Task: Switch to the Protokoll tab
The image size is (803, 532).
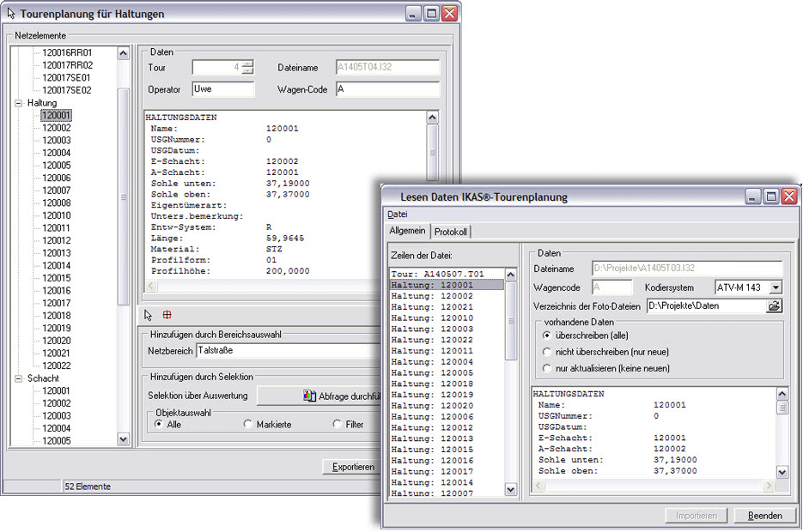Action: (451, 232)
